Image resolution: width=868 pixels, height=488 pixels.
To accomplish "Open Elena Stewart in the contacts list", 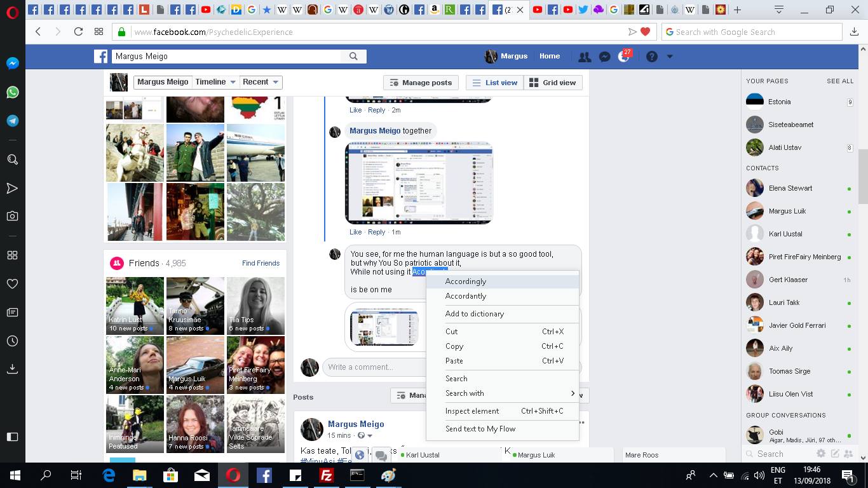I will point(799,188).
